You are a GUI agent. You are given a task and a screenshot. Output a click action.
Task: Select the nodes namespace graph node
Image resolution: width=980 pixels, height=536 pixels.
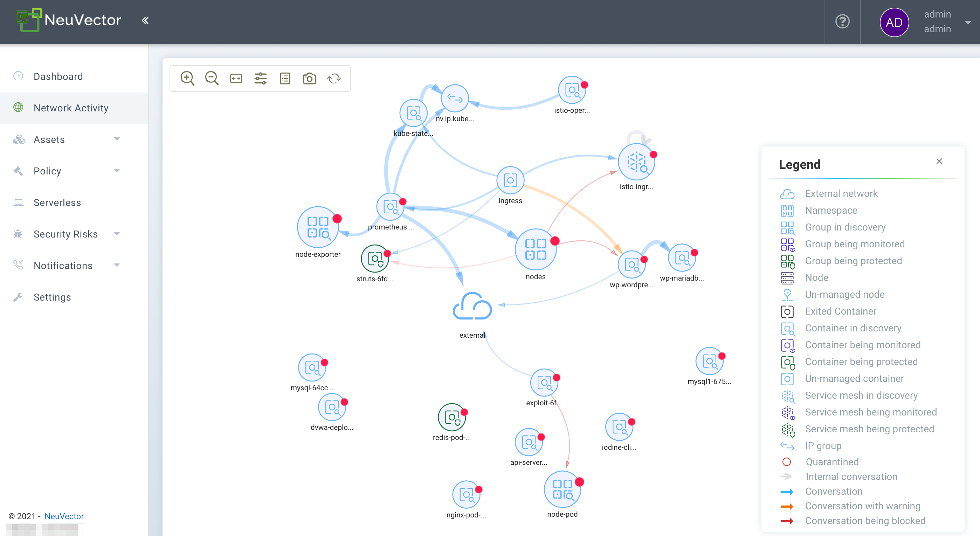pyautogui.click(x=535, y=249)
